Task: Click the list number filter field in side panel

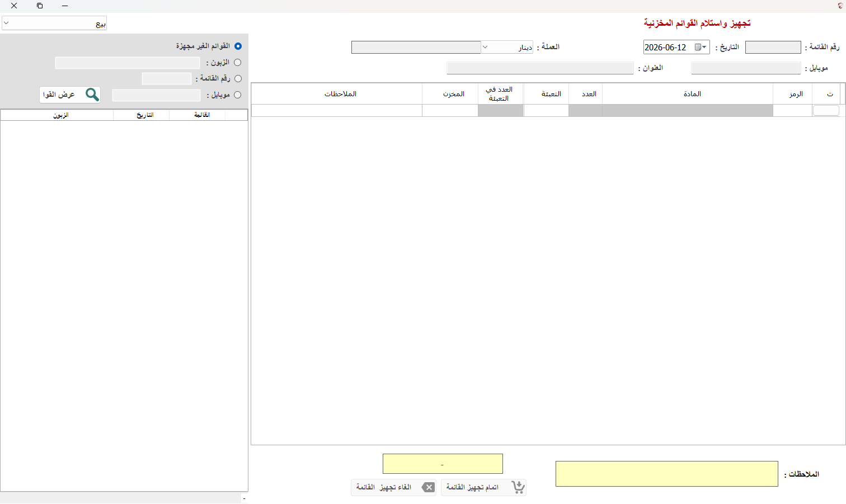Action: pos(167,79)
